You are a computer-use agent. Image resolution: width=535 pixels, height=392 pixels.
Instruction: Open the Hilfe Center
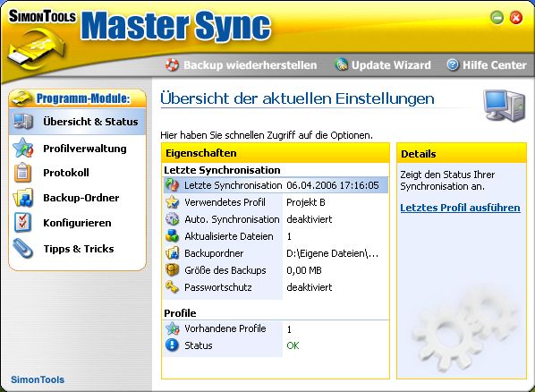[487, 64]
